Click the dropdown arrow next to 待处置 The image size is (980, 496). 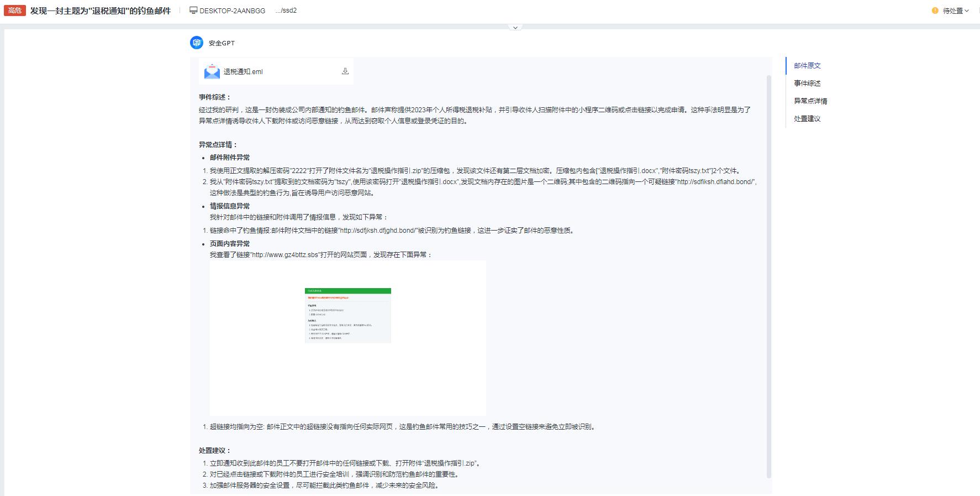coord(967,11)
